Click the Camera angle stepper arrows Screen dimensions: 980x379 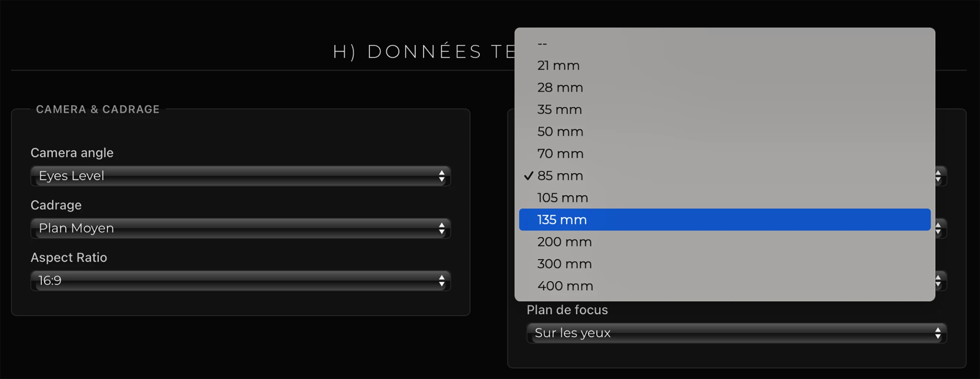click(441, 176)
